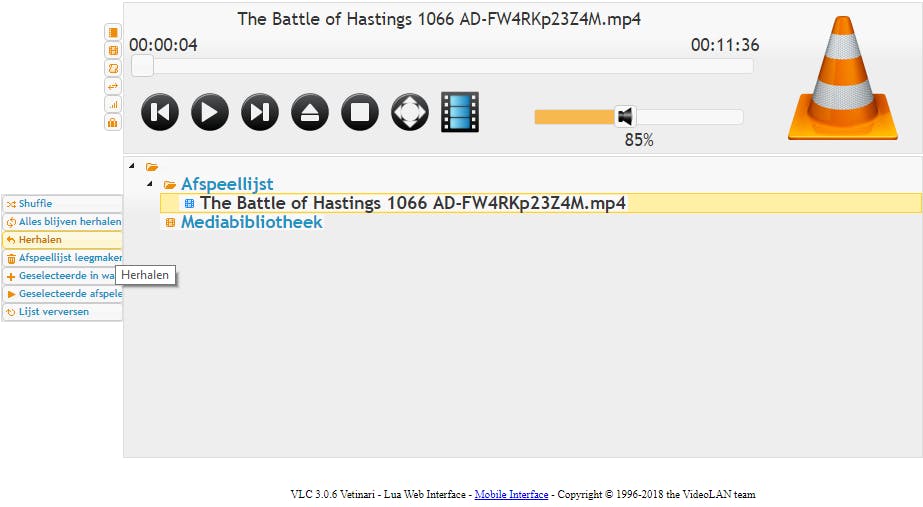The image size is (923, 507).
Task: Toggle fullscreen with the four-arrow button
Action: (410, 112)
